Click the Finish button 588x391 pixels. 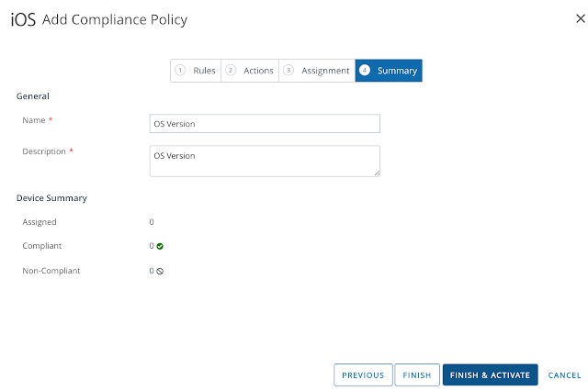click(416, 374)
